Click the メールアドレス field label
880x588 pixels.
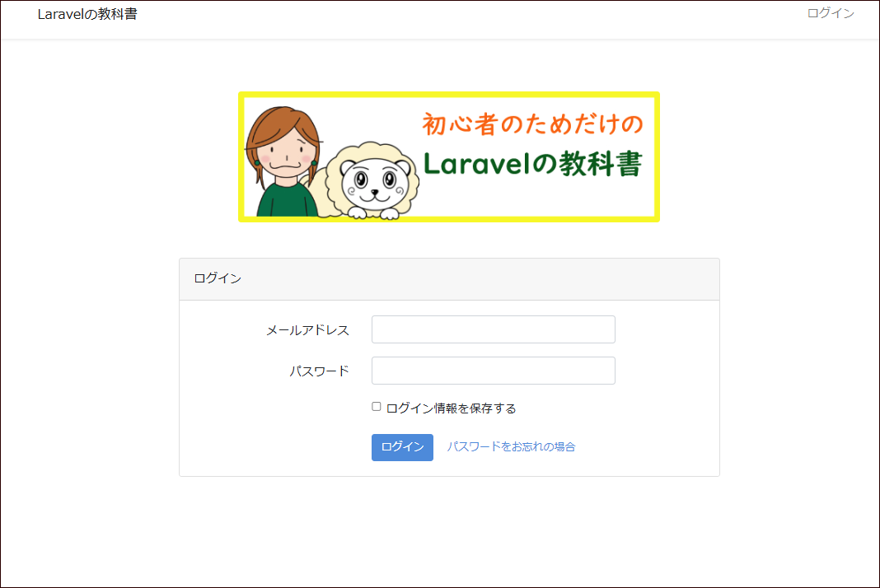pyautogui.click(x=307, y=330)
